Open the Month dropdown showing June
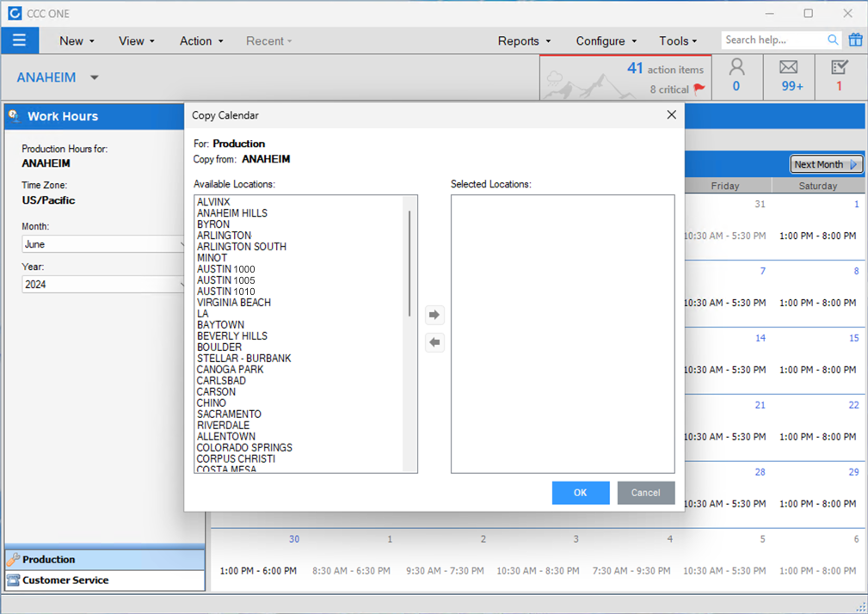 pyautogui.click(x=103, y=244)
